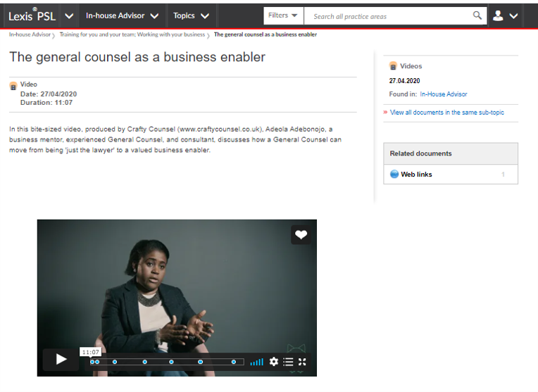Play the video

(x=61, y=360)
